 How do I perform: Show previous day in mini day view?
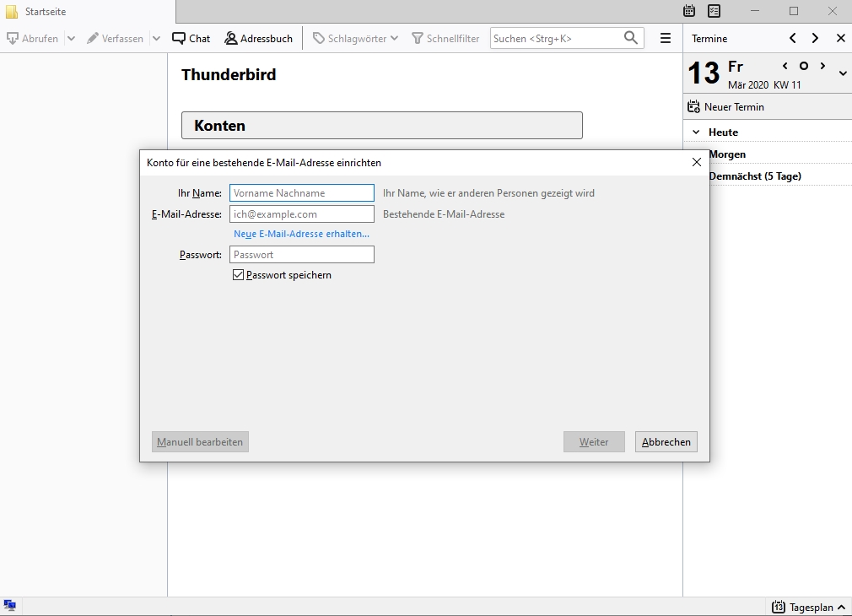785,66
